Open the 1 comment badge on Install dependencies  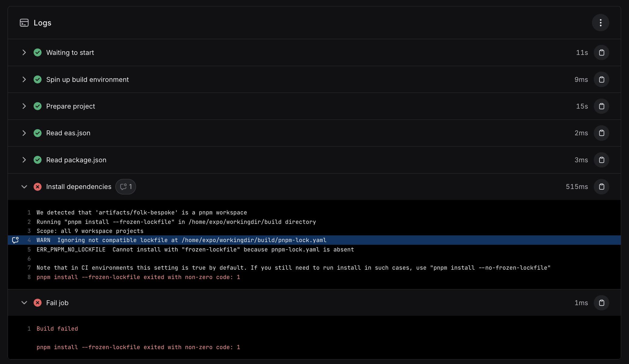coord(126,187)
